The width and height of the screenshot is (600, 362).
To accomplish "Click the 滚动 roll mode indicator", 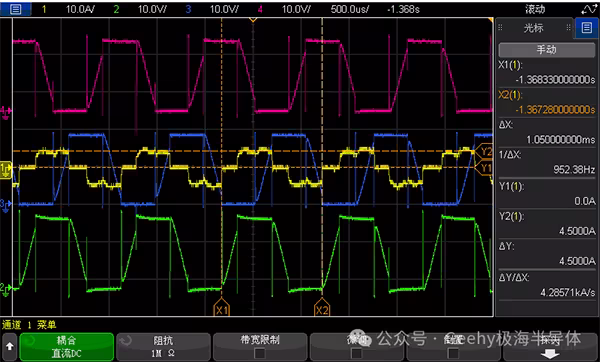I will (535, 9).
